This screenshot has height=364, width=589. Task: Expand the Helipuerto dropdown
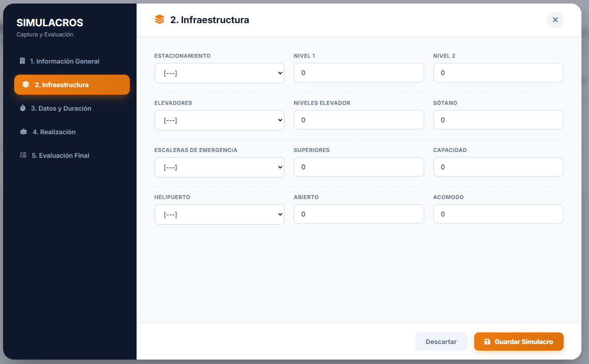219,214
